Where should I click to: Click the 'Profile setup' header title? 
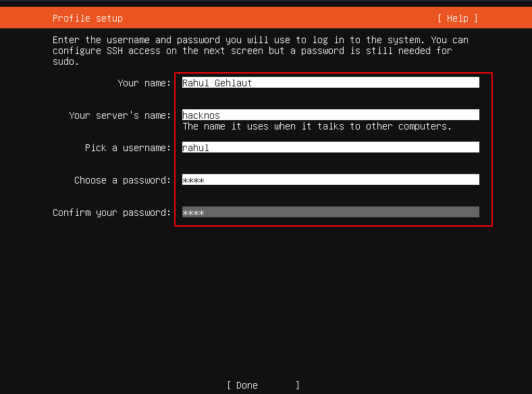coord(88,18)
